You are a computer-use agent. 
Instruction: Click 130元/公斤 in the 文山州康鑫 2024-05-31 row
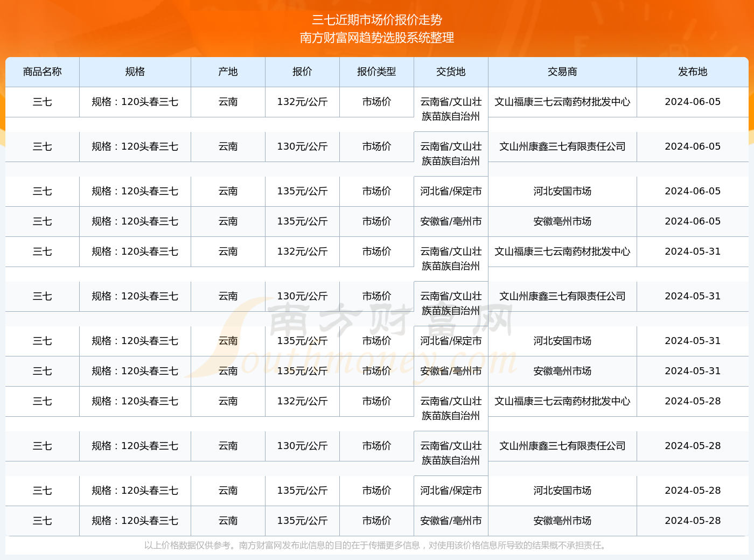point(303,296)
